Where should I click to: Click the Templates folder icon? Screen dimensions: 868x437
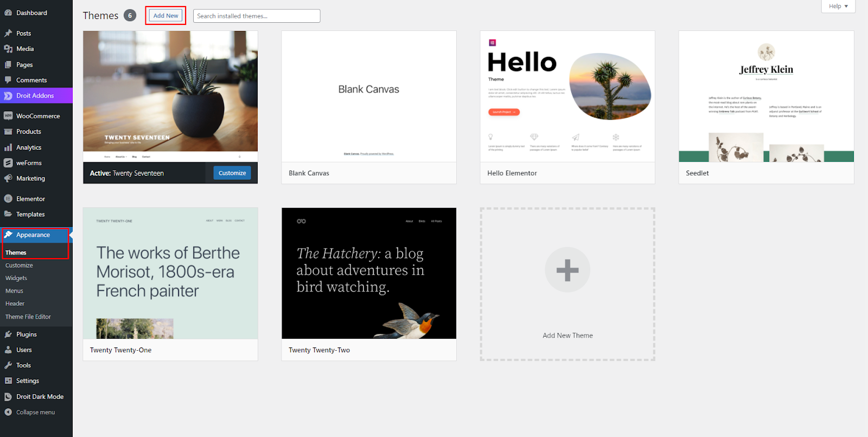pyautogui.click(x=8, y=214)
